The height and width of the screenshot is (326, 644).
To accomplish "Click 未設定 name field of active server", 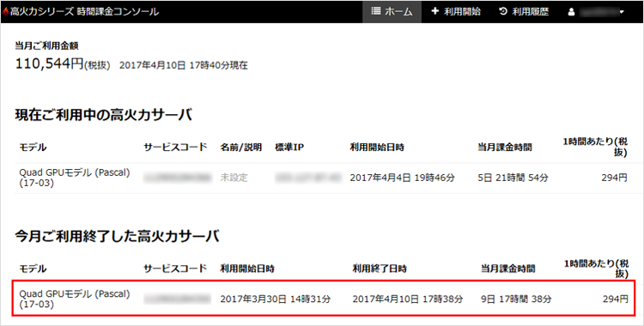I will (x=234, y=178).
